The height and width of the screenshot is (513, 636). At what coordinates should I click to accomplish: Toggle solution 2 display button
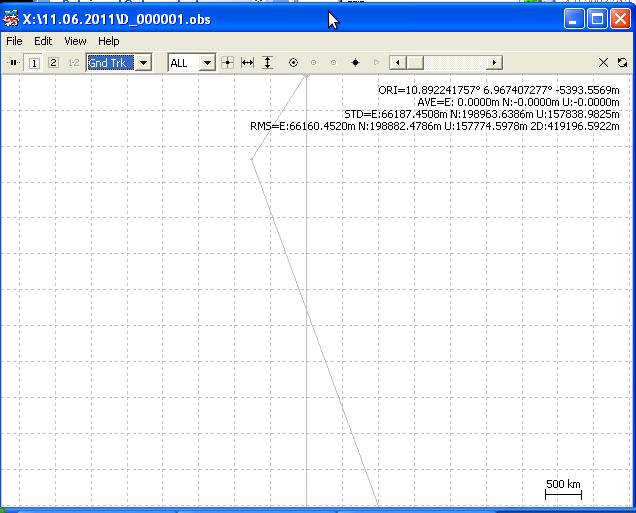point(53,63)
